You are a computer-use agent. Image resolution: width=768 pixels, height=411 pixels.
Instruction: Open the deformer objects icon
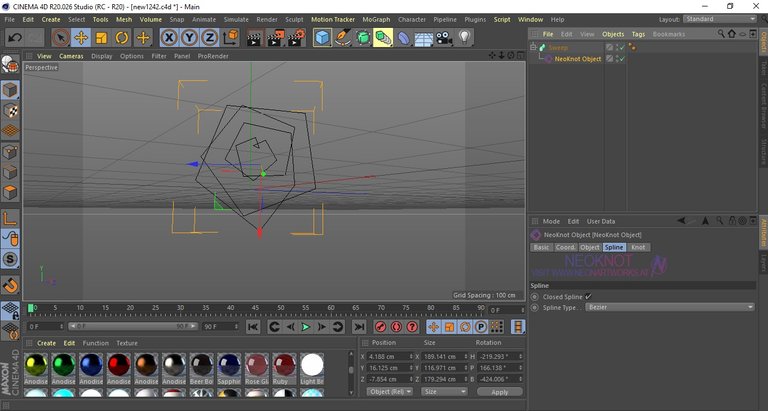[404, 38]
